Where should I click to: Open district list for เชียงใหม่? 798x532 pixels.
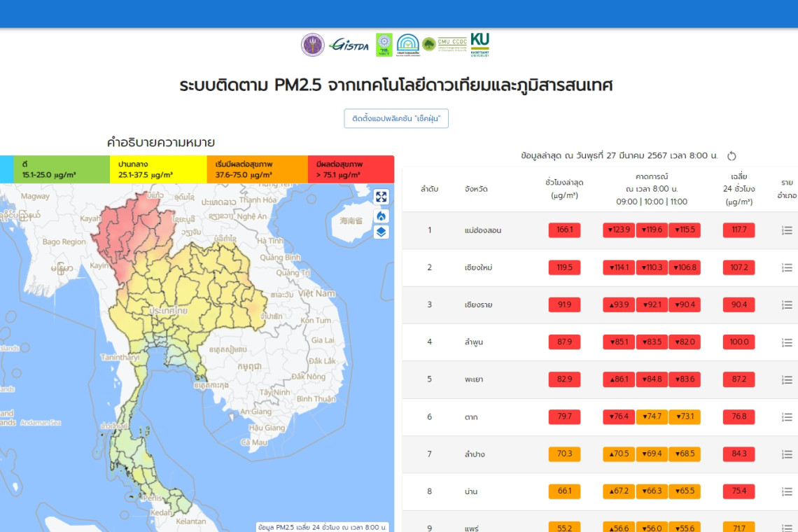tap(787, 267)
